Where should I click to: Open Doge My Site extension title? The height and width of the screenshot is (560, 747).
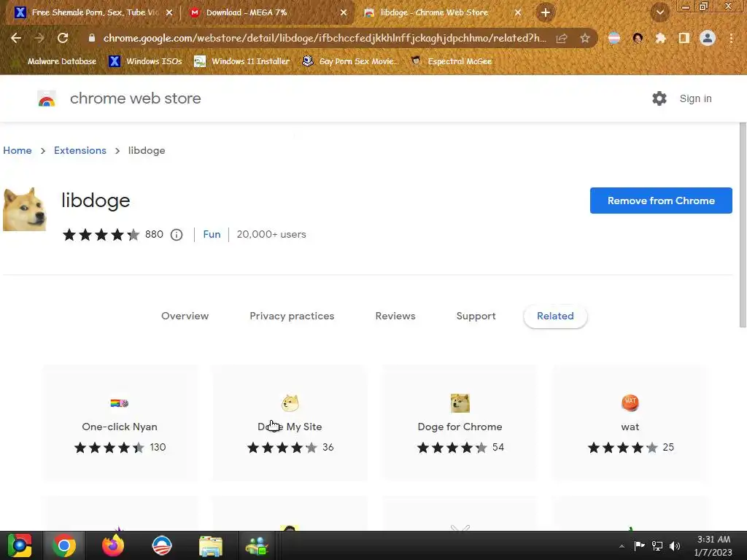tap(290, 427)
